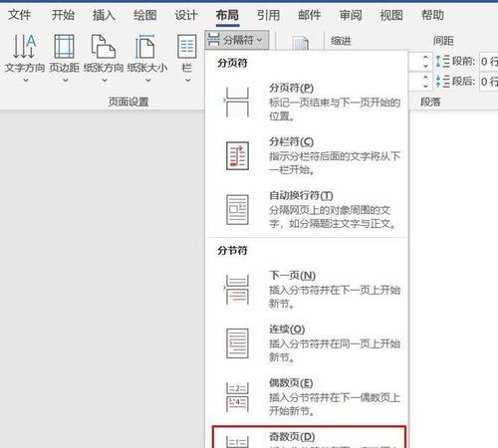Choose the 偶数页(E) section break entry
The image size is (498, 448).
pyautogui.click(x=307, y=397)
